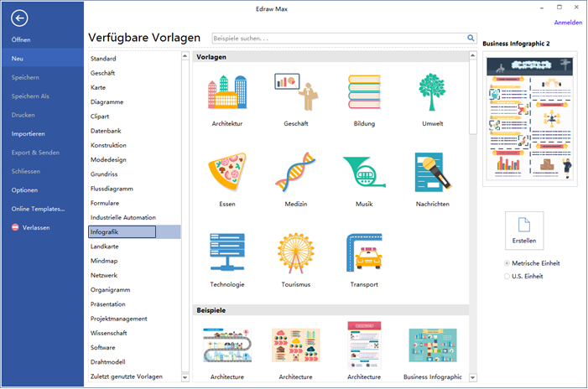The height and width of the screenshot is (389, 588).
Task: Open third Architecture red-header example thumbnail
Action: pyautogui.click(x=364, y=345)
